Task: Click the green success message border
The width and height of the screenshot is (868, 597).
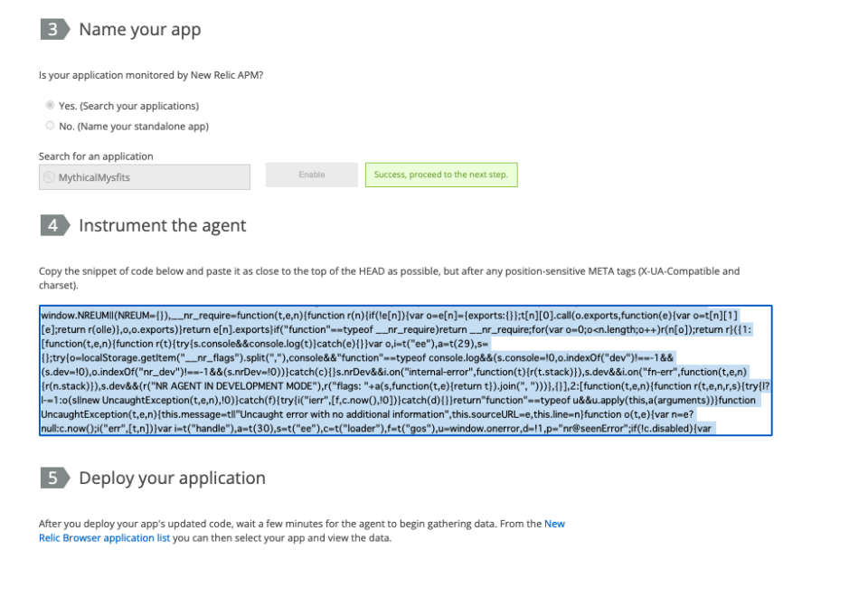Action: [x=441, y=165]
